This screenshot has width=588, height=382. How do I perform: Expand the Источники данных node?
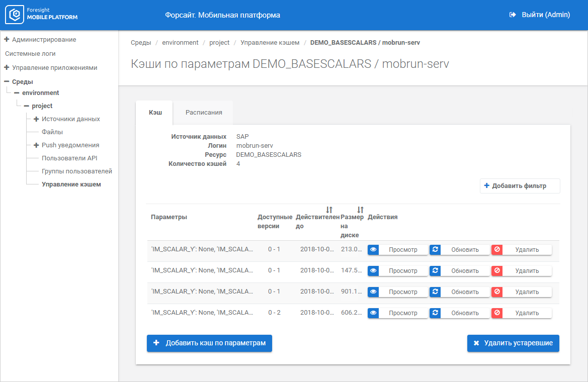[36, 119]
